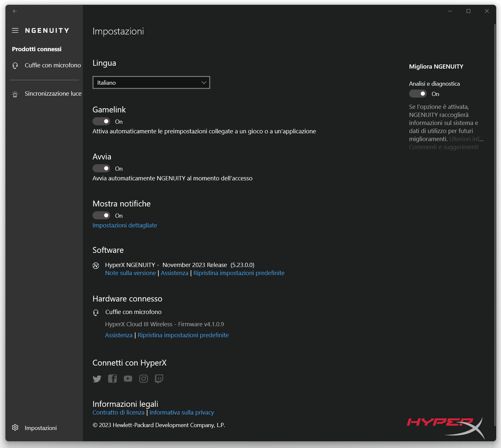The image size is (501, 448).
Task: Open Informativa sulla privacy link
Action: coord(182,412)
